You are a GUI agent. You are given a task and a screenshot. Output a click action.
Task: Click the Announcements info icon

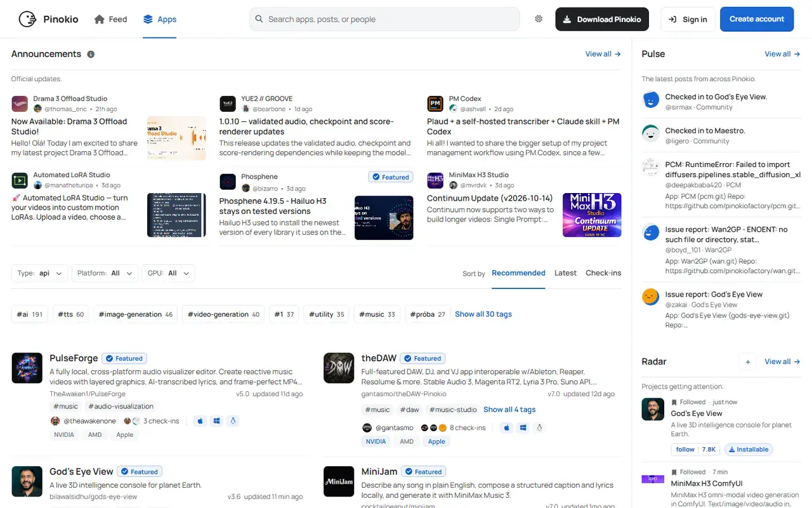click(91, 54)
